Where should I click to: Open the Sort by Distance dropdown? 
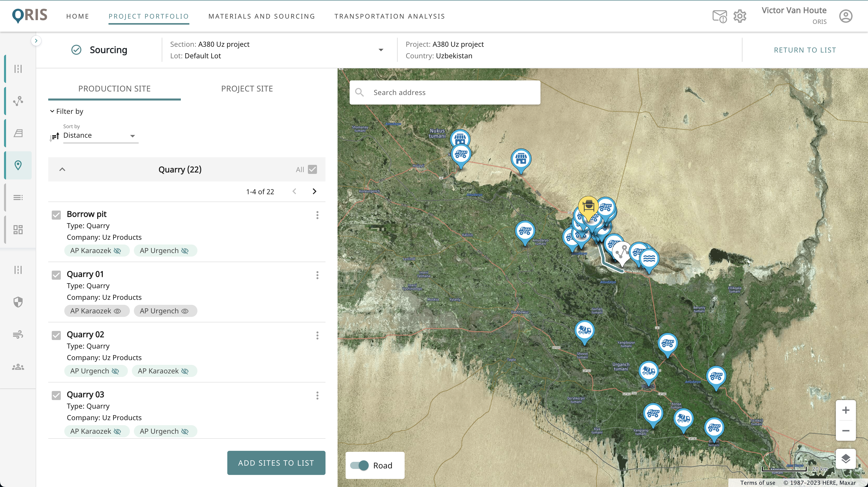[100, 135]
